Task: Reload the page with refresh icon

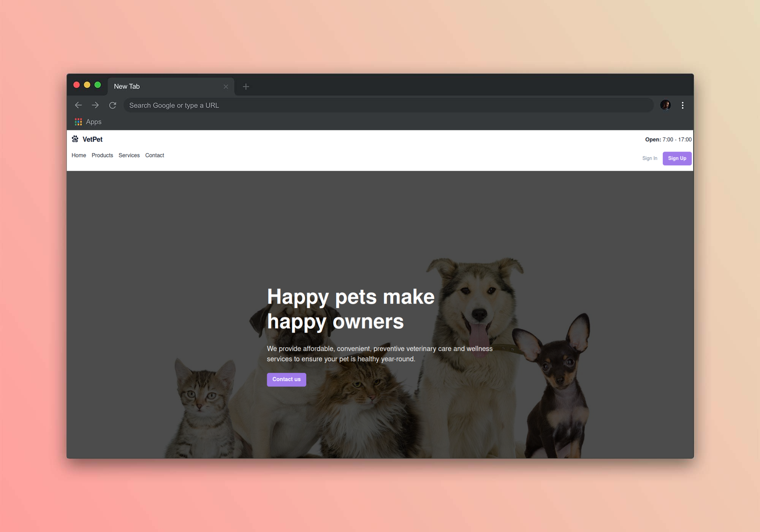Action: tap(112, 105)
